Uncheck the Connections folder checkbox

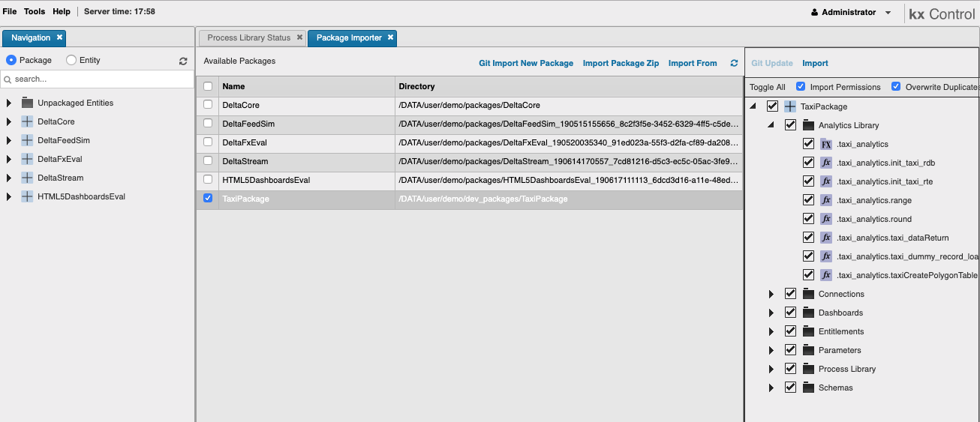[790, 293]
